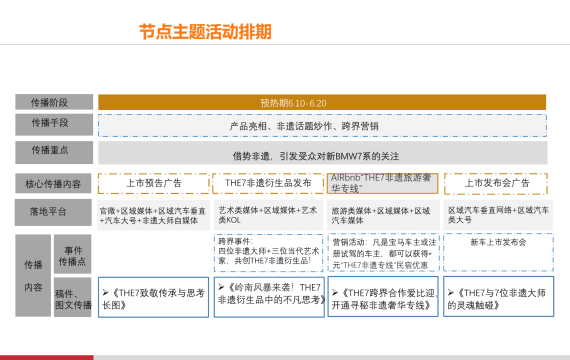The height and width of the screenshot is (360, 570).
Task: Click the 新车上市发布会 dashed box
Action: 498,252
